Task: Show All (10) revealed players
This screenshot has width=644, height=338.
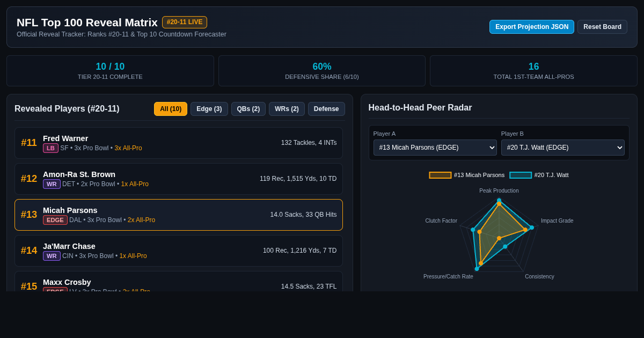Action: (x=171, y=109)
